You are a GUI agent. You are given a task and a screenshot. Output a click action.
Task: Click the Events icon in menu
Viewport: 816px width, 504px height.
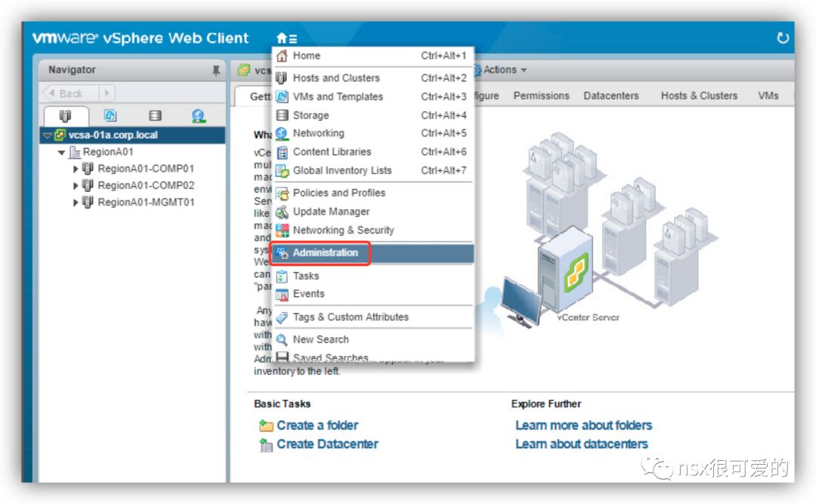282,294
